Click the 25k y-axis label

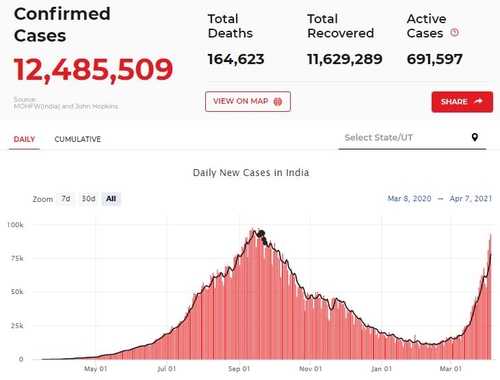[x=17, y=326]
